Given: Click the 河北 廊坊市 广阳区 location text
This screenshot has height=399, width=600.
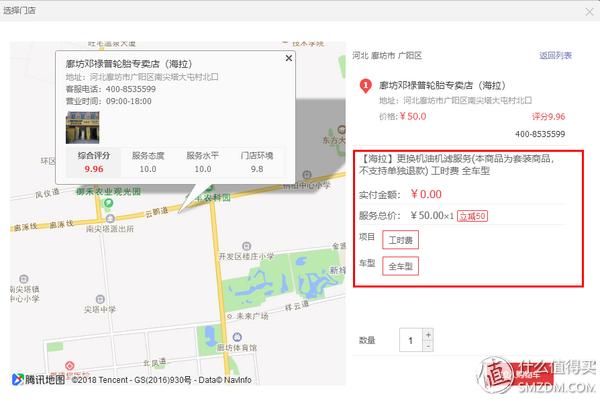Looking at the screenshot, I should click(x=387, y=56).
